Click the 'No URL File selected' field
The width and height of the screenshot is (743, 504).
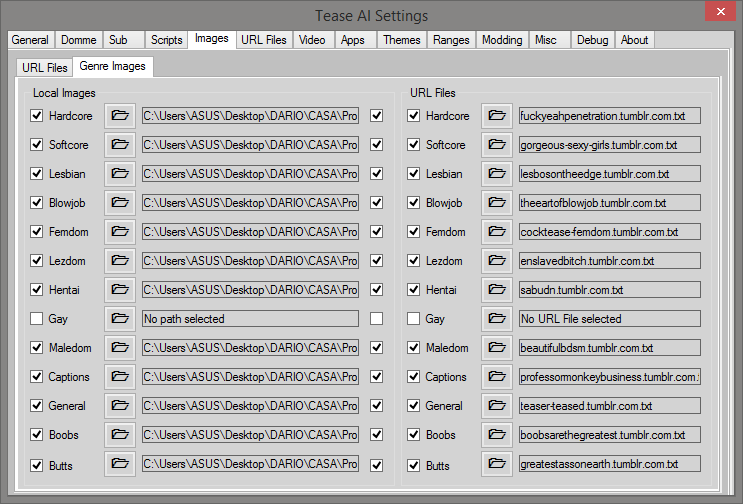point(610,318)
